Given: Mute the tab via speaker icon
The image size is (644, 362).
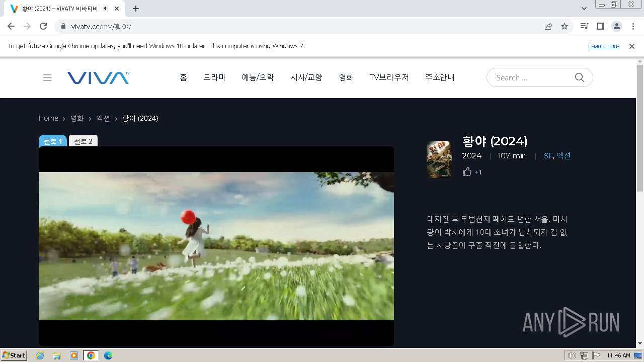Looking at the screenshot, I should coord(106,9).
